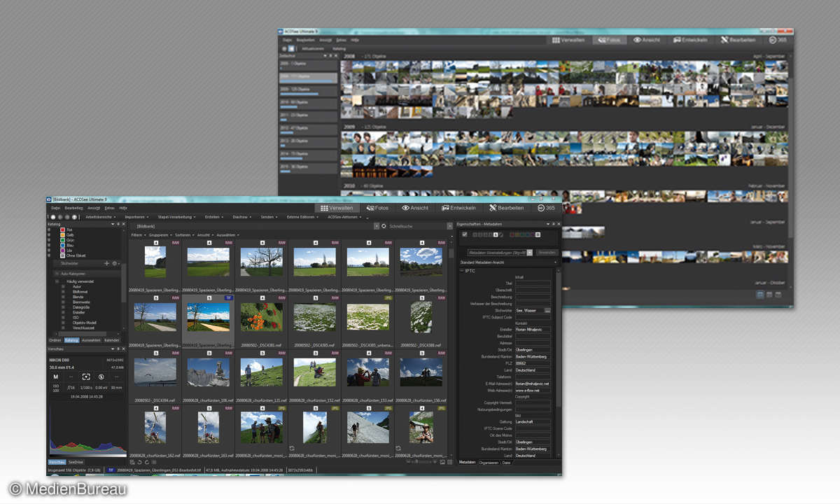Viewport: 840px width, 504px height.
Task: Click the focus-frame icon in the Vorschau panel
Action: coord(86,377)
